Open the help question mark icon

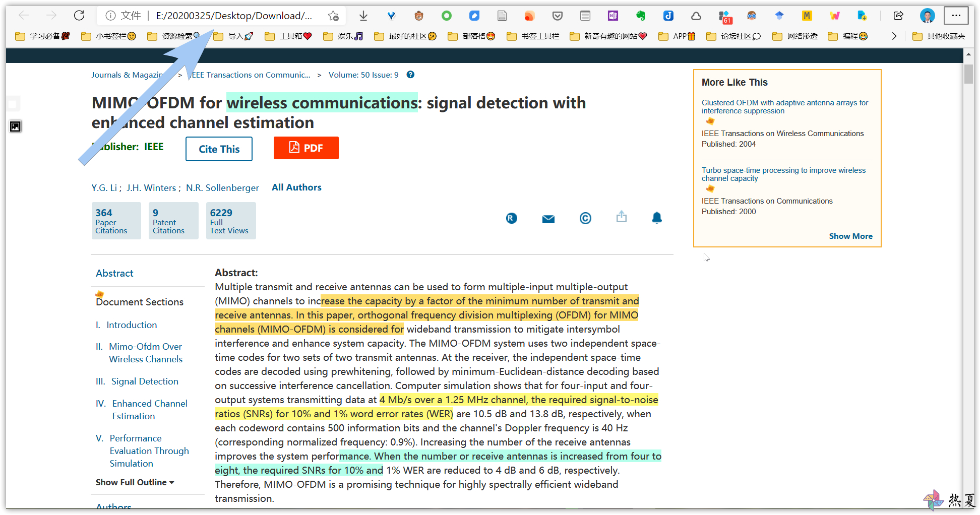tap(411, 75)
